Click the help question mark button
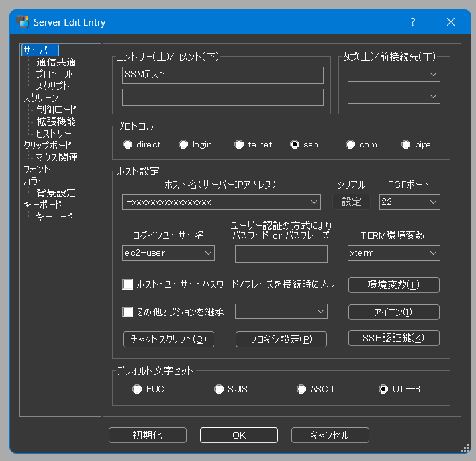Viewport: 476px width, 461px height. [x=412, y=22]
